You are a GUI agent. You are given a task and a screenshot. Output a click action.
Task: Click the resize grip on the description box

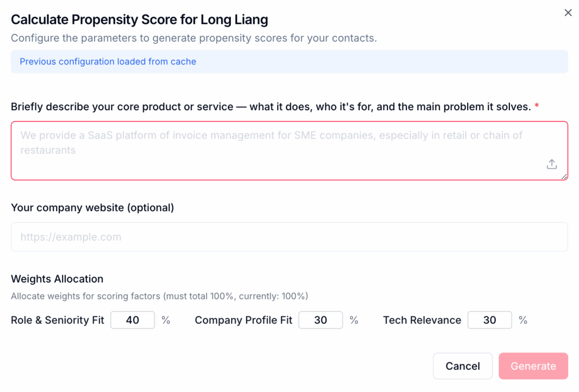point(565,177)
